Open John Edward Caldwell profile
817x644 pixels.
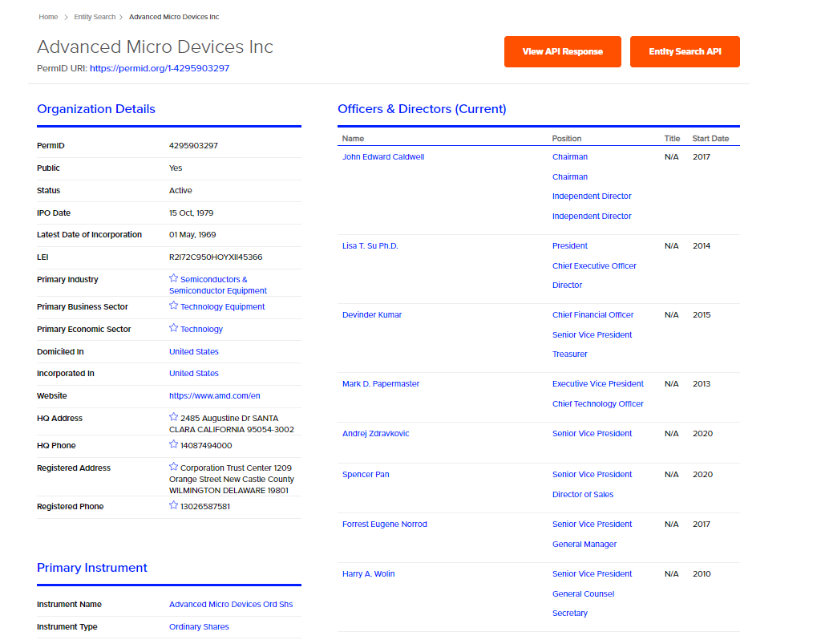click(x=383, y=157)
